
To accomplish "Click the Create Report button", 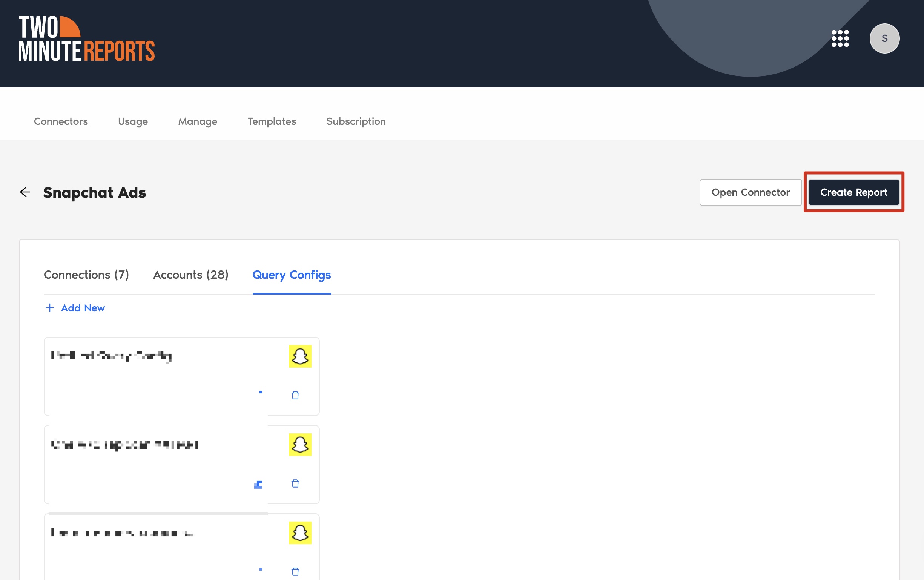I will click(x=853, y=192).
